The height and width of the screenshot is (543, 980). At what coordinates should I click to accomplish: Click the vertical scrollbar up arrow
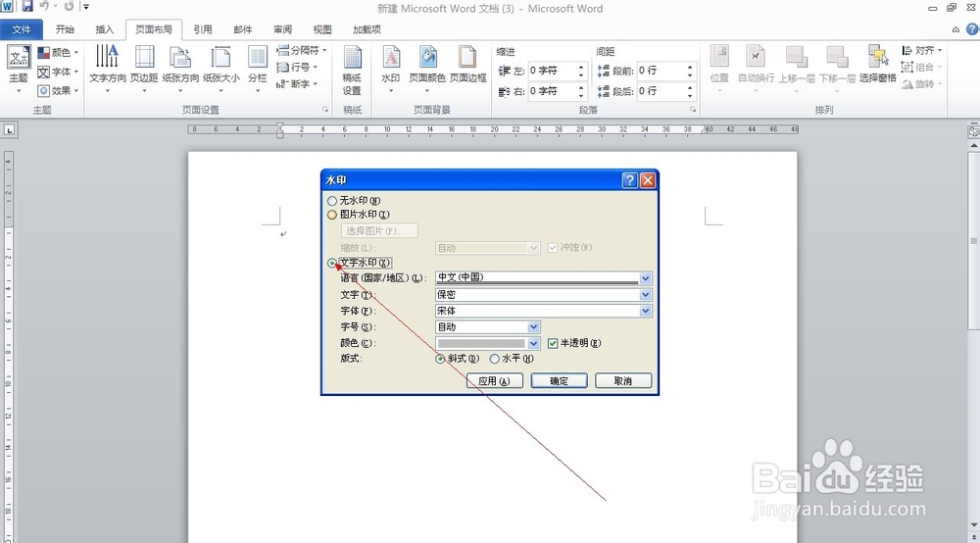coord(974,145)
